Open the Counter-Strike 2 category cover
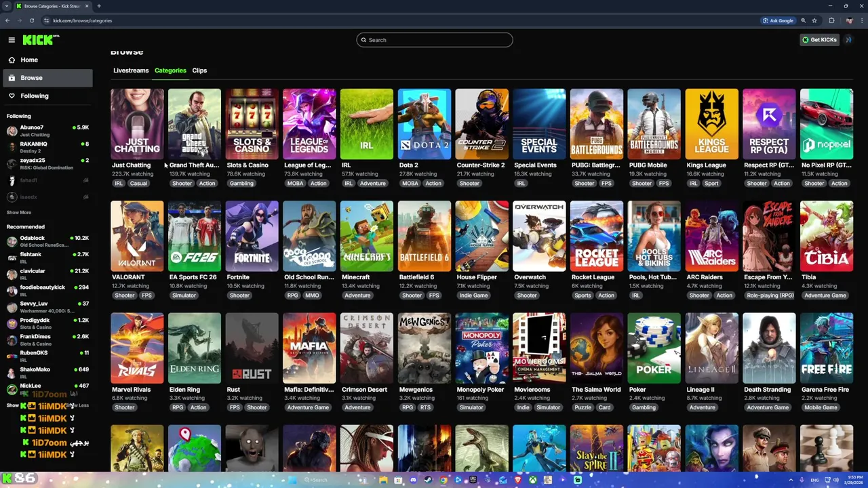The height and width of the screenshot is (488, 868). tap(481, 124)
